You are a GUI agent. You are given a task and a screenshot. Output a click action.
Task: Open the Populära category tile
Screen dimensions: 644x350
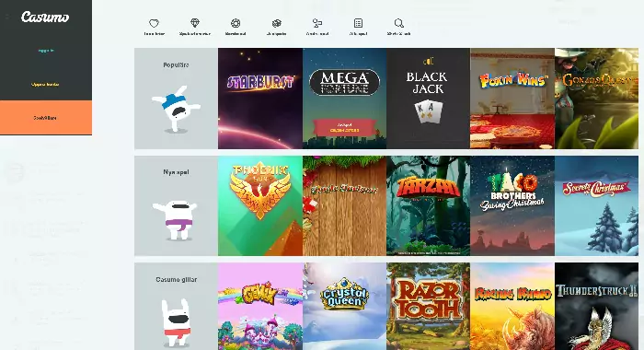pyautogui.click(x=176, y=99)
